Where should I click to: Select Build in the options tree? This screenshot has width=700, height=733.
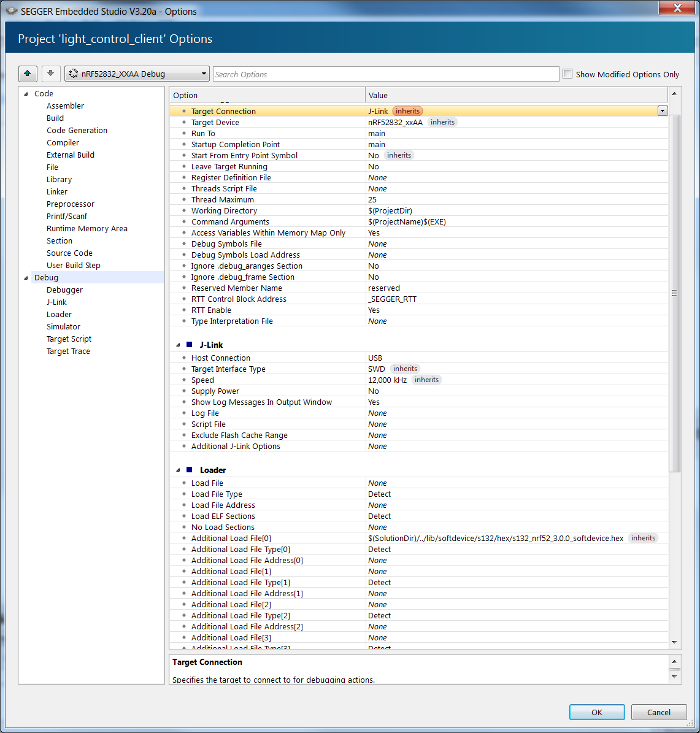(x=55, y=118)
